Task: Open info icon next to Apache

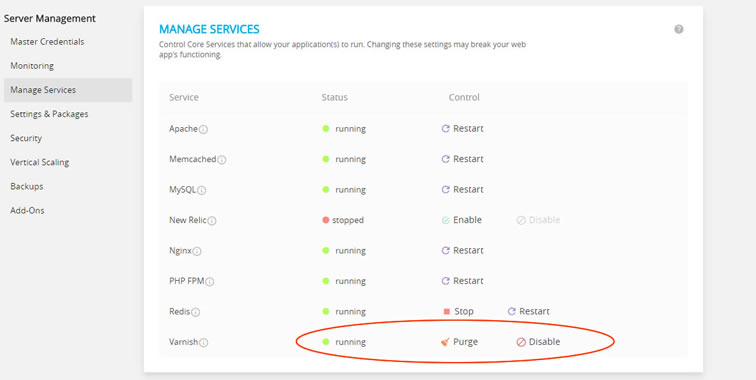Action: [203, 130]
